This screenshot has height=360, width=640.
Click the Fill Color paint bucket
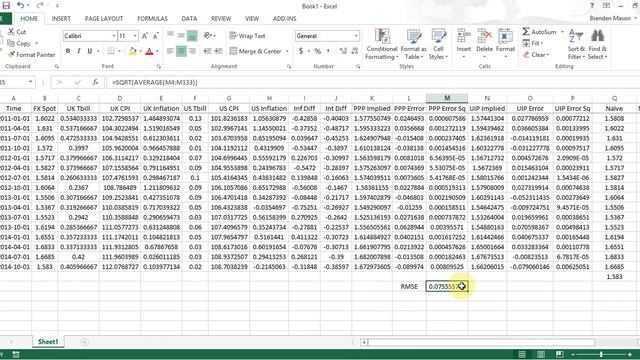click(132, 51)
